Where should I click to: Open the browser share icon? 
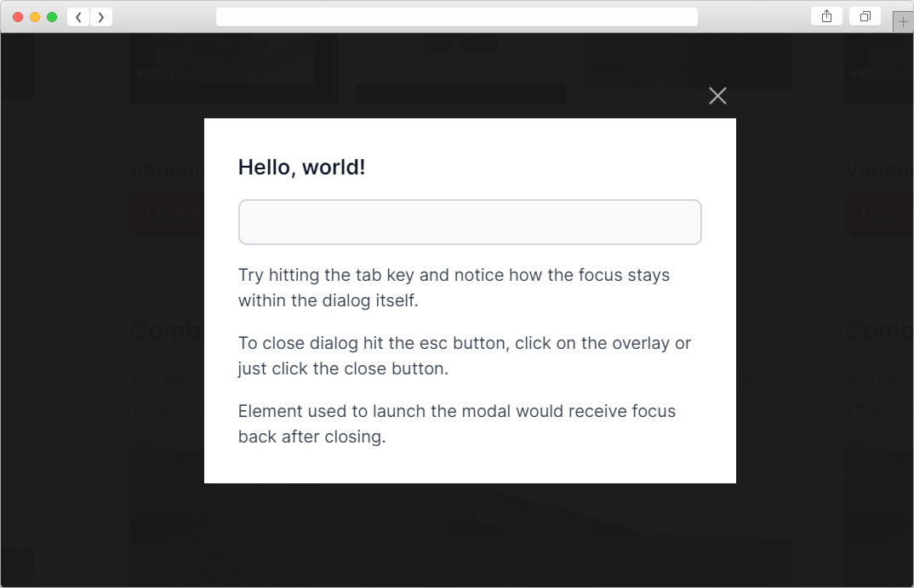click(826, 17)
